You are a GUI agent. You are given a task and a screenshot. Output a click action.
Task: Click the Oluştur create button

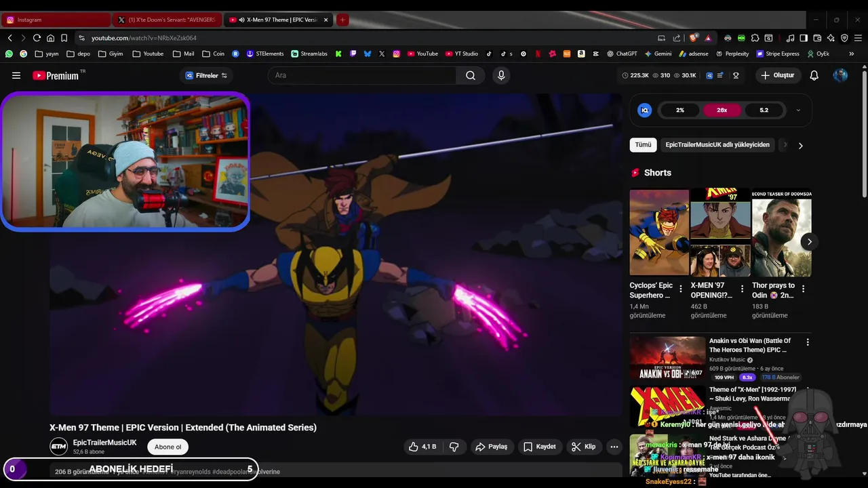point(777,76)
